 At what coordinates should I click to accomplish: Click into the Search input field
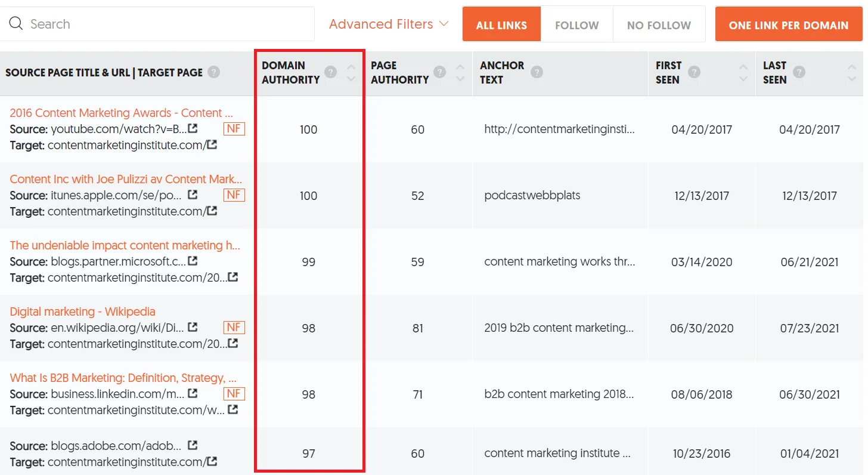(167, 24)
